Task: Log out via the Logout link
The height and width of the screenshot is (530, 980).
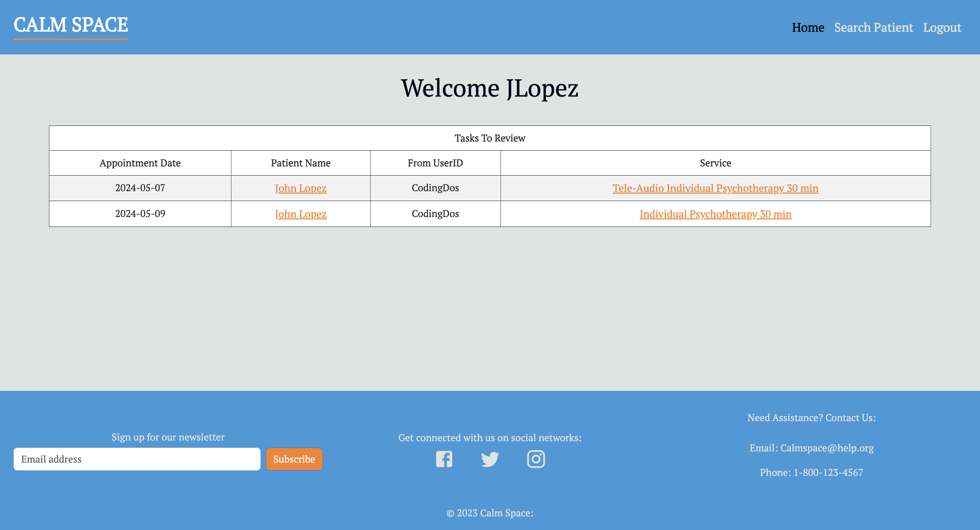Action: coord(942,27)
